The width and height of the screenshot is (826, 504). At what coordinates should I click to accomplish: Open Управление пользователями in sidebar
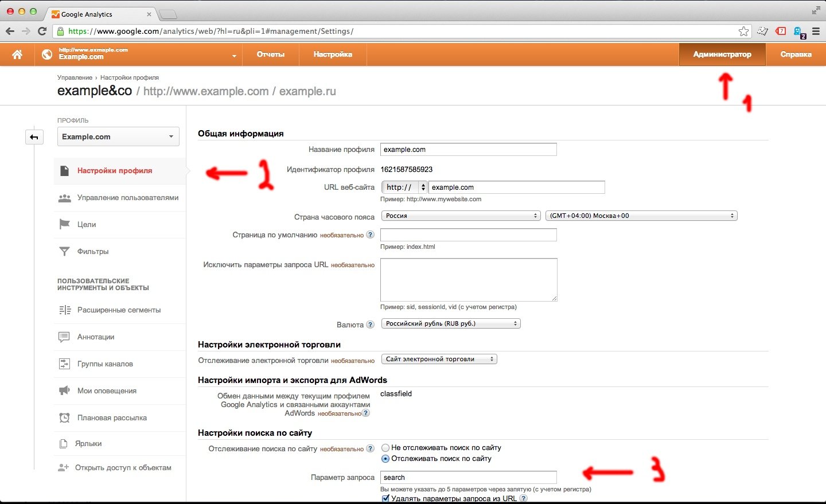tap(127, 198)
